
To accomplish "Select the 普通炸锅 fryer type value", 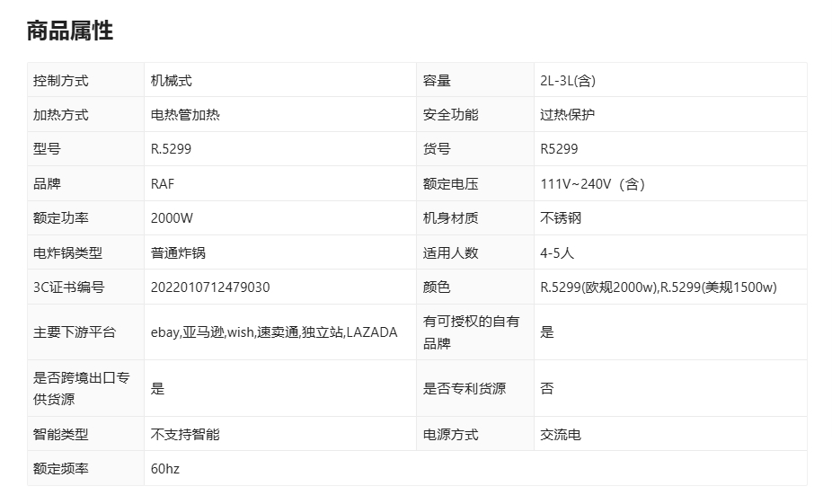I will [178, 253].
